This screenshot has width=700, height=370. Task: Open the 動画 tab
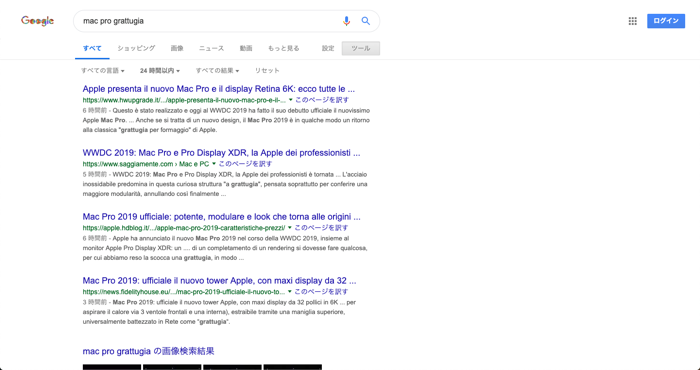[246, 48]
